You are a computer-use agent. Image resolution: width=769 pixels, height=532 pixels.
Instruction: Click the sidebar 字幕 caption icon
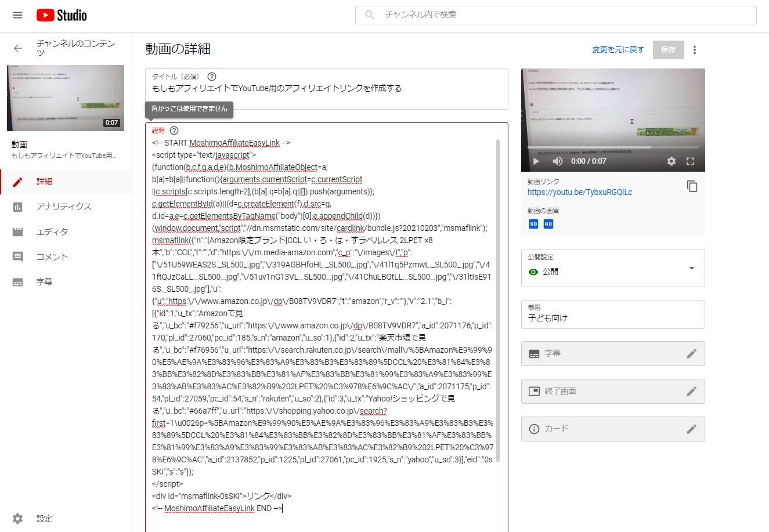click(x=18, y=282)
